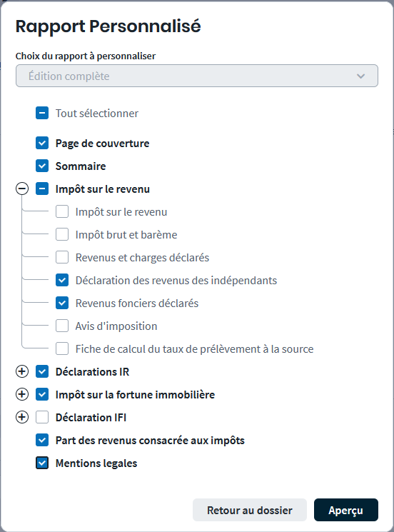Expand the Déclarations IR section

(x=22, y=371)
